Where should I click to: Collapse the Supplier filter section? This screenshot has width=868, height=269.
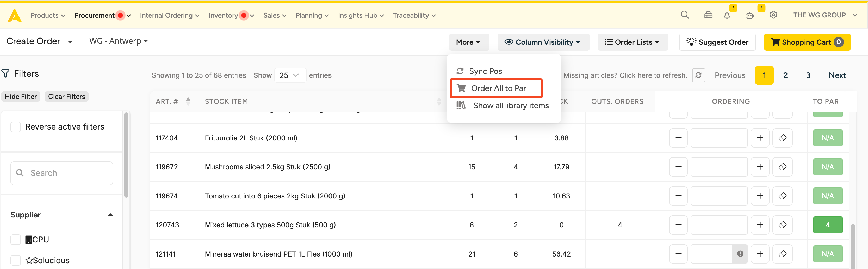tap(110, 215)
